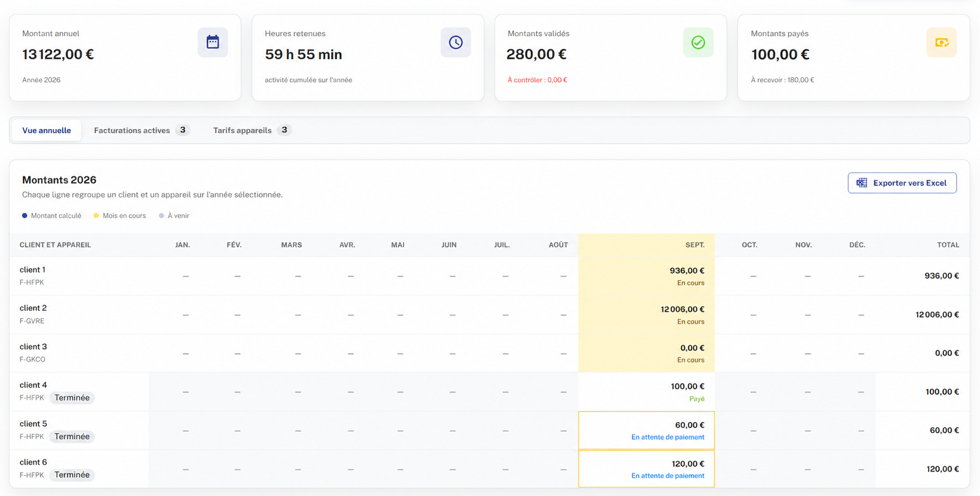Click the Terminée badge on client 4

point(72,398)
